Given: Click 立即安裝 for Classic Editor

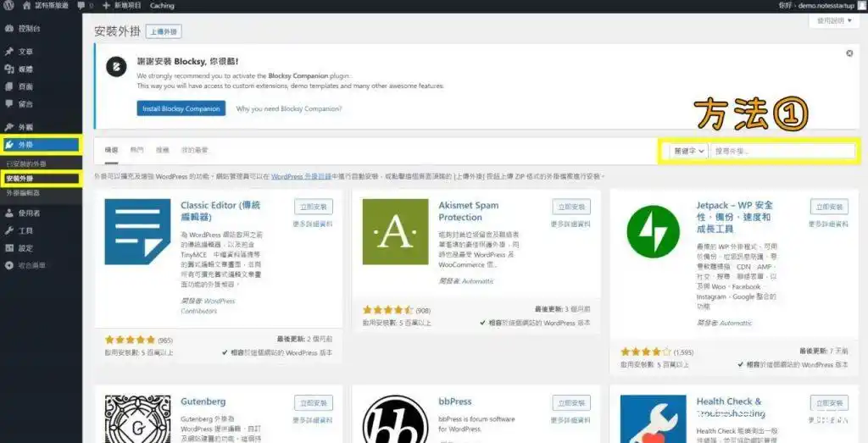Looking at the screenshot, I should pyautogui.click(x=313, y=207).
